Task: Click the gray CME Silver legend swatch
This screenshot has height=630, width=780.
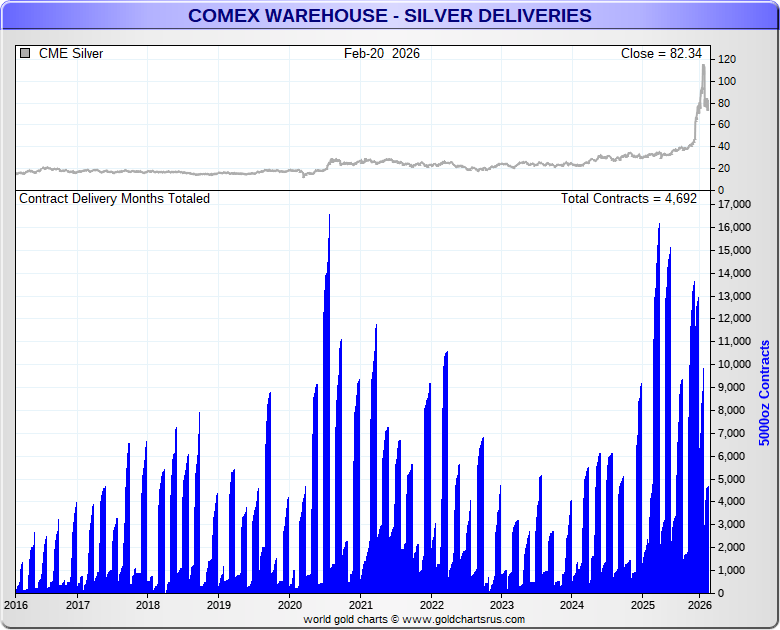Action: (x=25, y=53)
